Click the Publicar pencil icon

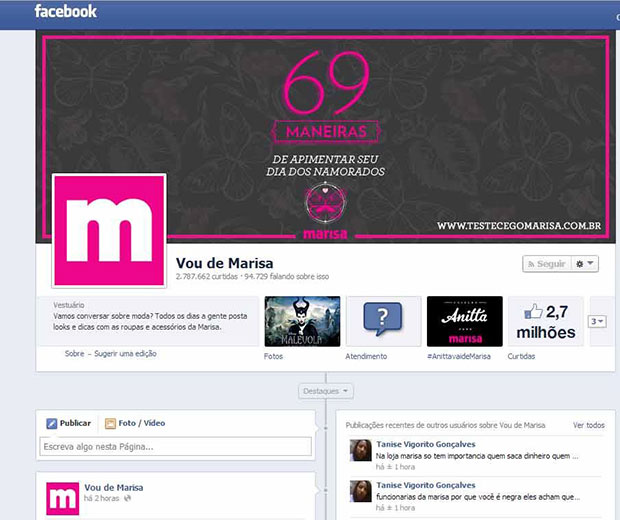point(52,424)
